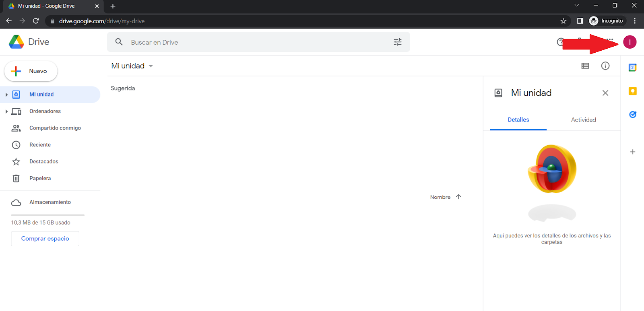644x311 pixels.
Task: Open the search options filter icon
Action: click(x=398, y=42)
